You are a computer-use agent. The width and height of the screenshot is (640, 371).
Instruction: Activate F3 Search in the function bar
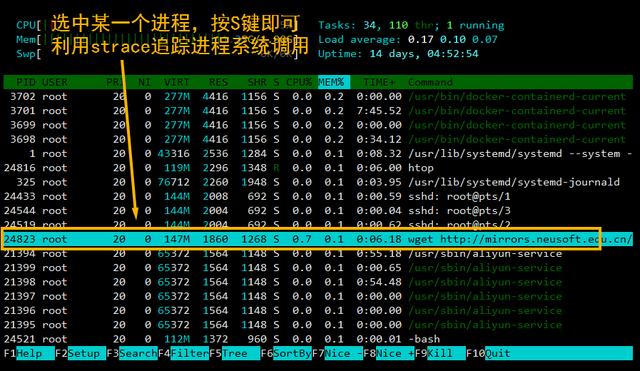132,353
